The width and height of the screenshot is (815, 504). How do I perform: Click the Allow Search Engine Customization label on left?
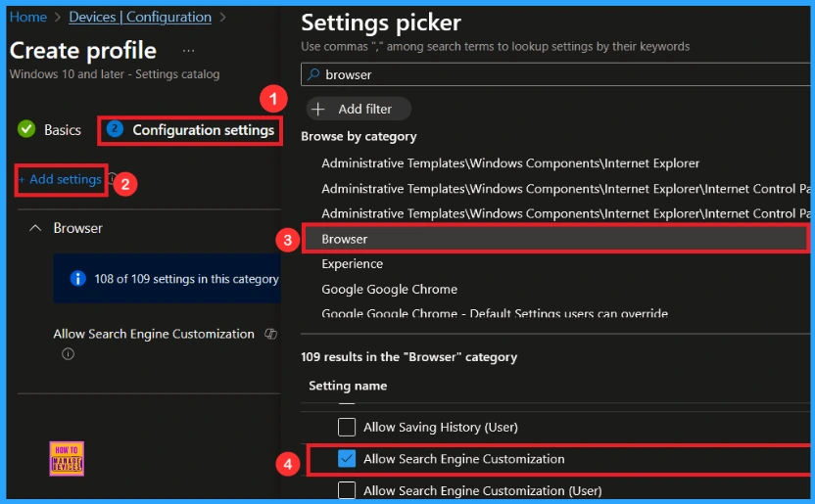coord(154,334)
